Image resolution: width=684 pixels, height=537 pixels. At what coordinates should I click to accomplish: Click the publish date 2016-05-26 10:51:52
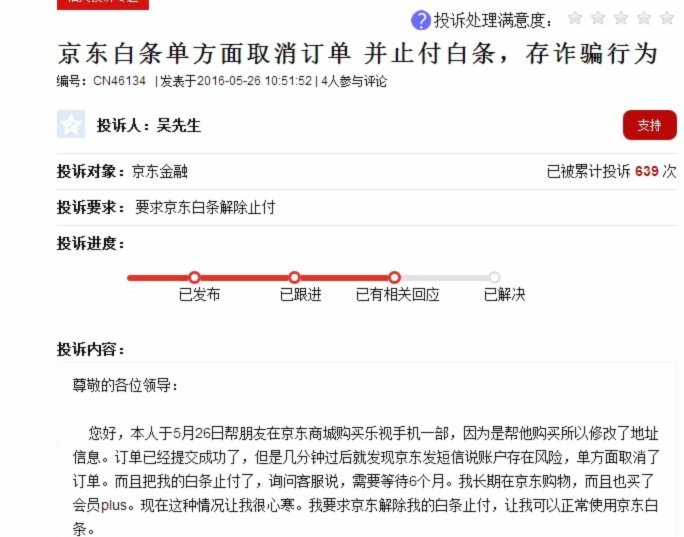(254, 81)
